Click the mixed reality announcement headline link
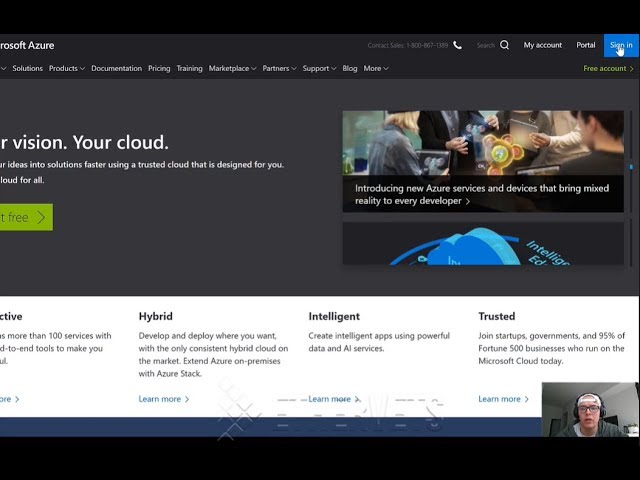The image size is (640, 480). tap(482, 194)
